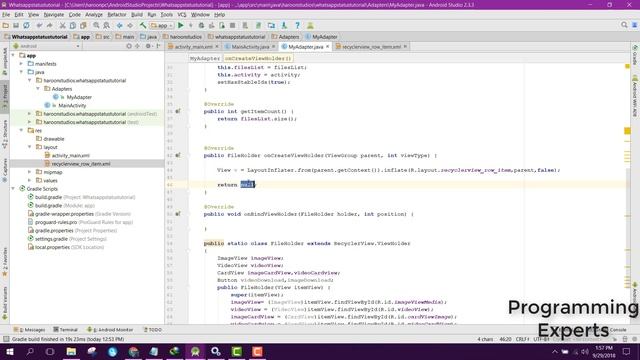The height and width of the screenshot is (360, 640).
Task: Open the app run configuration dropdown
Action: (162, 25)
